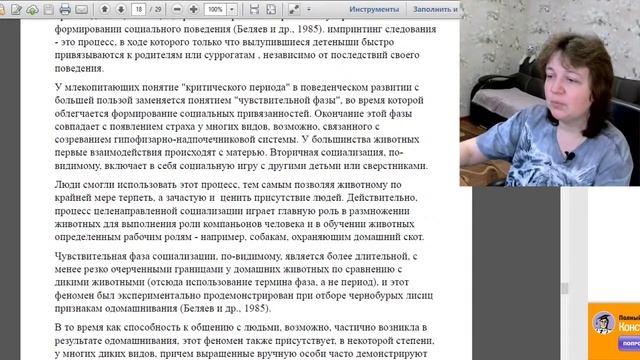
Task: Click the email envelope icon
Action: [82, 9]
